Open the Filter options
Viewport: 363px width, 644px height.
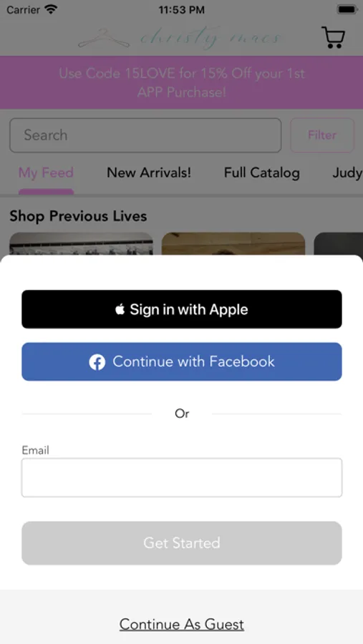pos(322,135)
